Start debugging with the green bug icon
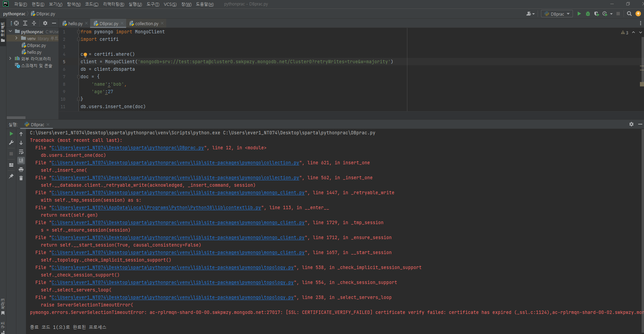The height and width of the screenshot is (334, 644). 588,14
